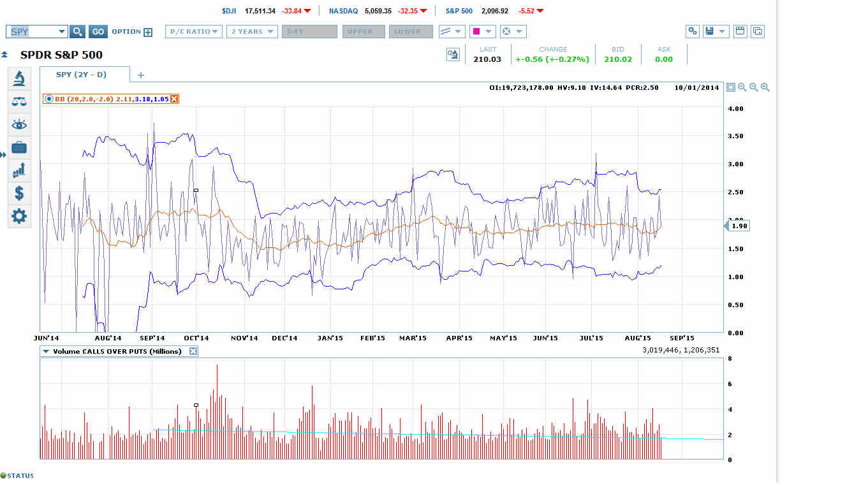868x485 pixels.
Task: Click the OI:19,723,178.00 readout
Action: (x=521, y=87)
